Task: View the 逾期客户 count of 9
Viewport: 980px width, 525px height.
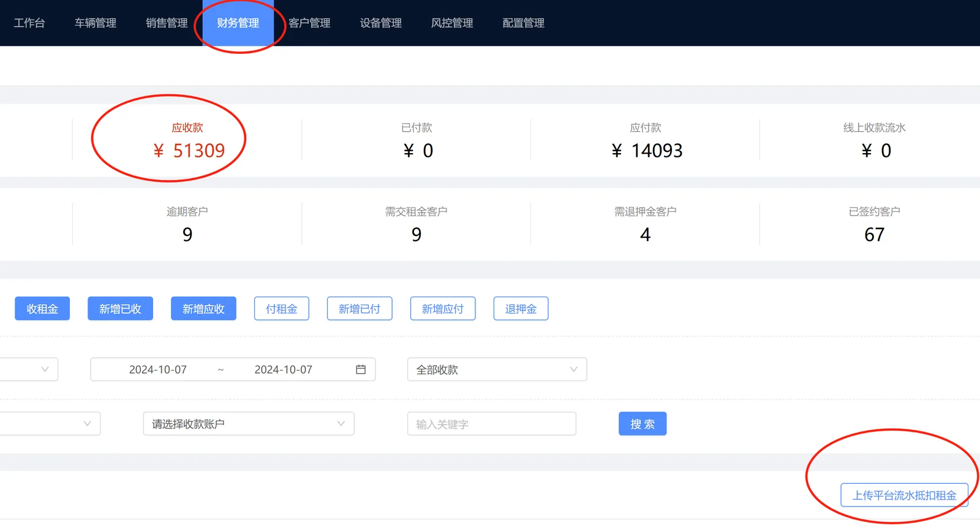Action: pos(187,224)
